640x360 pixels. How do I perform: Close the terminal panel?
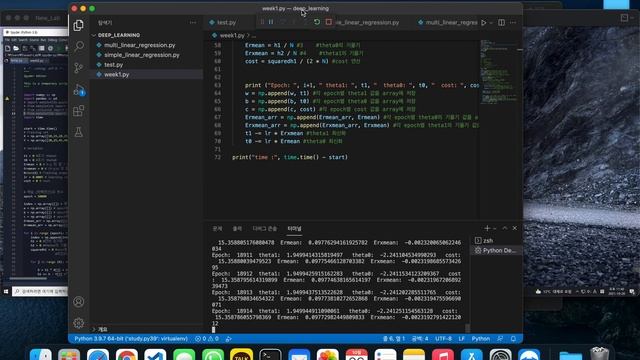tap(514, 228)
